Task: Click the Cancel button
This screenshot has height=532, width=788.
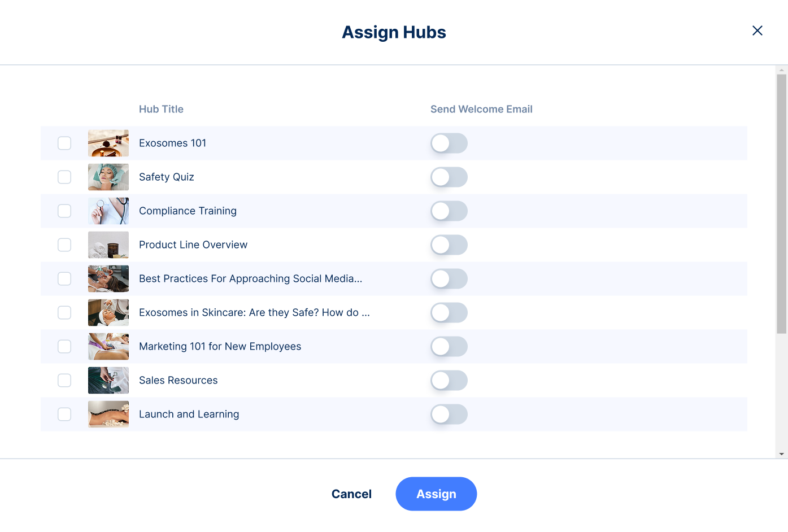Action: [351, 494]
